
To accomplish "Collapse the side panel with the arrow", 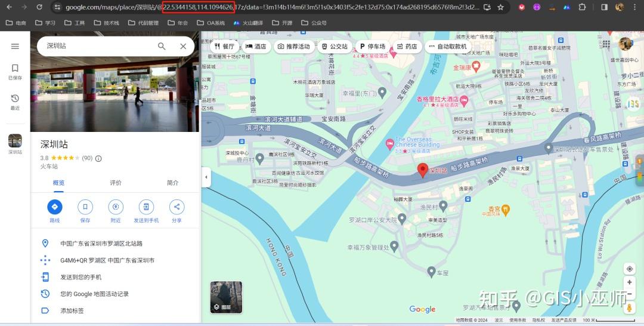I will click(x=206, y=177).
